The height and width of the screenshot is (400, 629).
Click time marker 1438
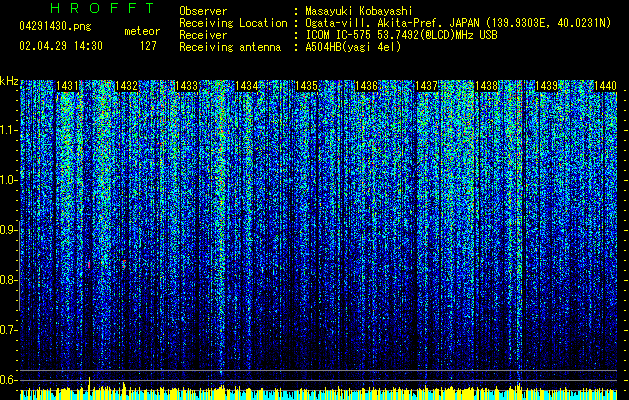point(486,86)
